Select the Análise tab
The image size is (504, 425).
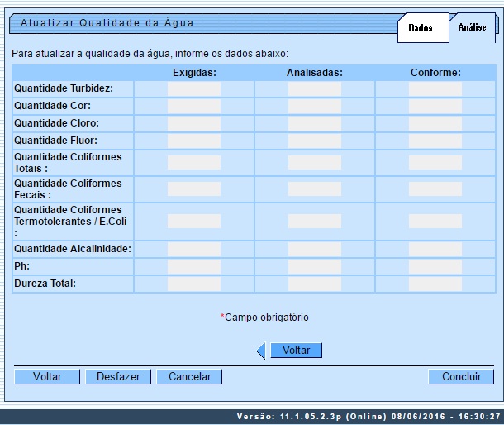(472, 27)
